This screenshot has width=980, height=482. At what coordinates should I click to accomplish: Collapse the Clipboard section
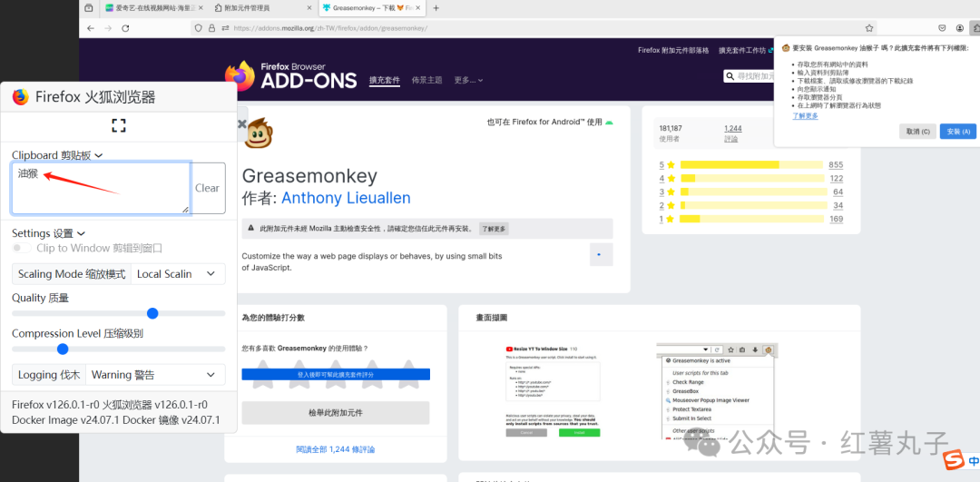[x=57, y=154]
